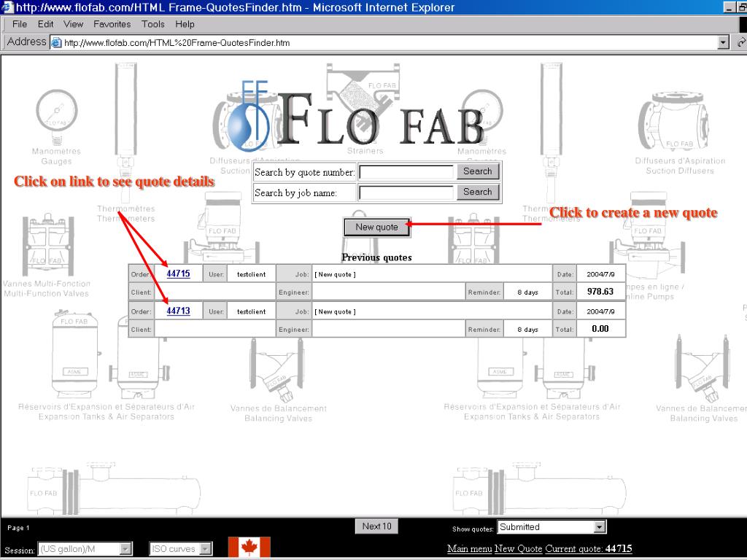The image size is (747, 560).
Task: Expand the Show quotes Submitted dropdown
Action: point(600,527)
